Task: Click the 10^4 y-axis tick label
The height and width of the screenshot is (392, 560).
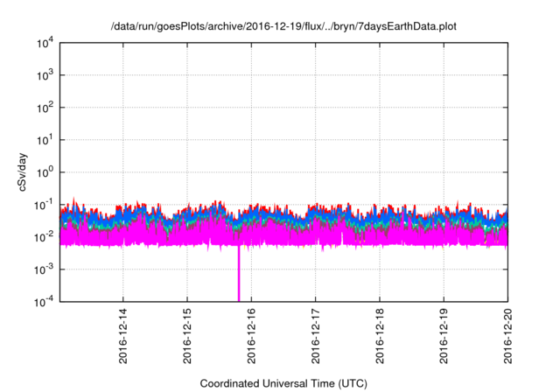Action: coord(45,43)
